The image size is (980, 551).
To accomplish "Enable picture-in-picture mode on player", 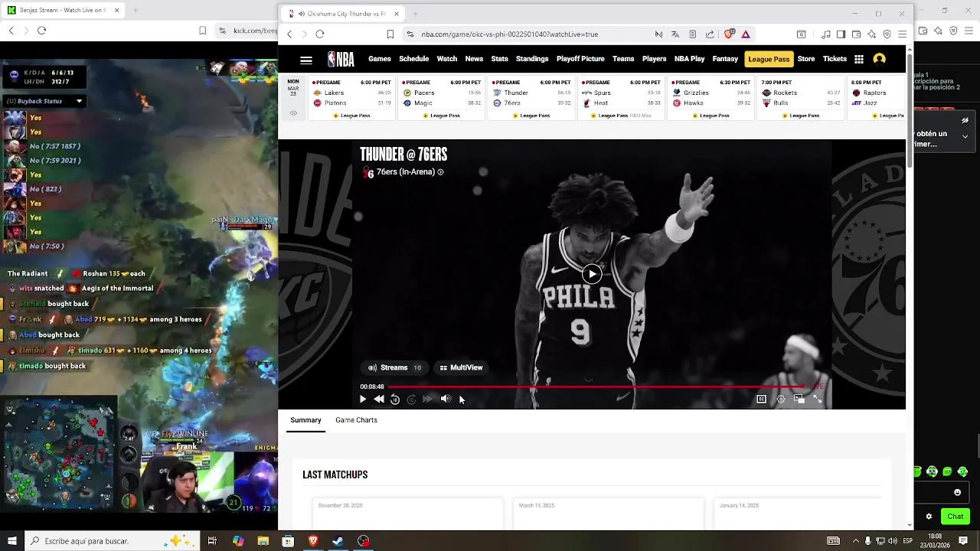I will click(799, 399).
